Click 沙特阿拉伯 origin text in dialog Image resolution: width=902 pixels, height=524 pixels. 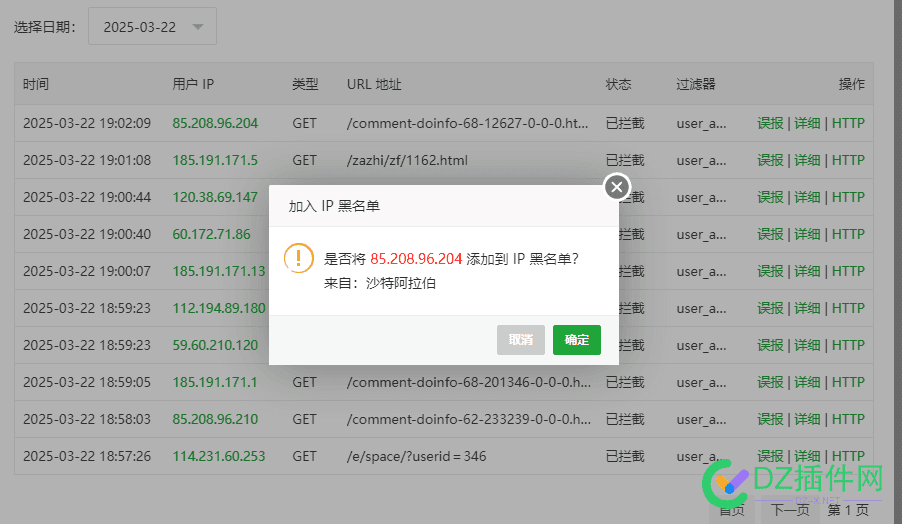400,283
